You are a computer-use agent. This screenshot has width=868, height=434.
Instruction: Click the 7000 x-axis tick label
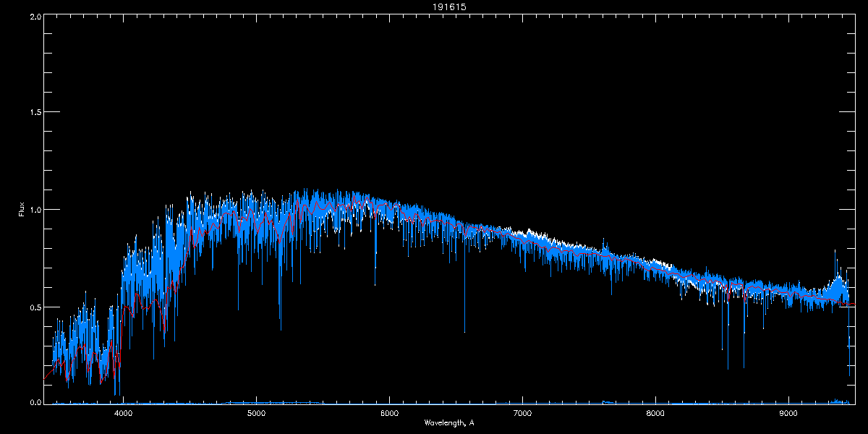coord(522,414)
